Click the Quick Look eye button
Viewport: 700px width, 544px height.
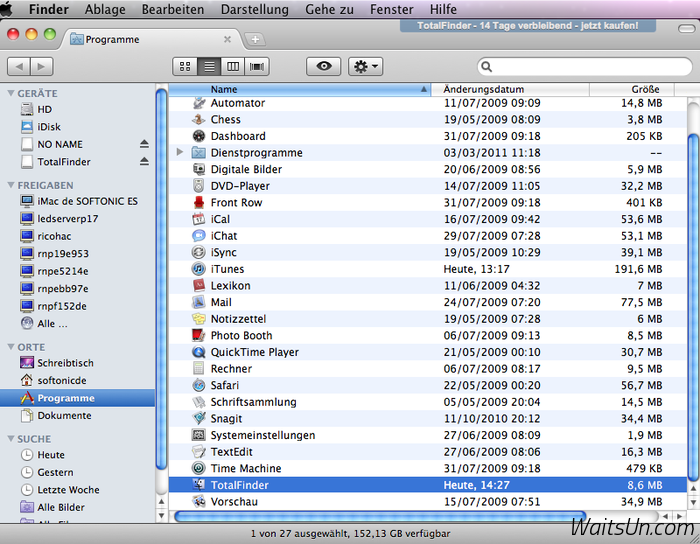click(324, 66)
